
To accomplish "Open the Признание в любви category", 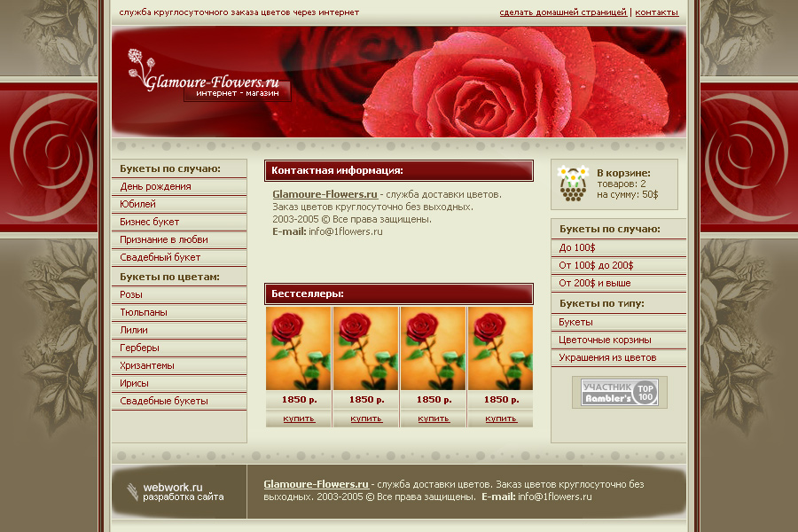I will [x=164, y=239].
